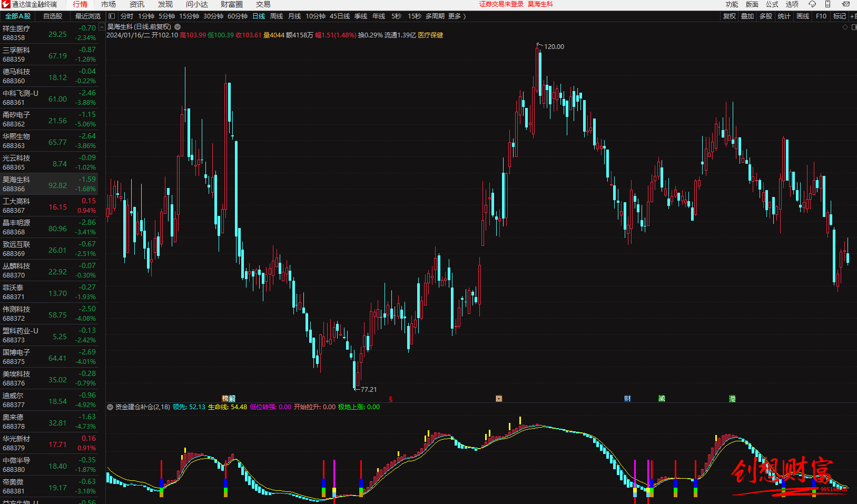This screenshot has width=857, height=504.
Task: Click the 回 buyback marker icon
Action: click(499, 399)
